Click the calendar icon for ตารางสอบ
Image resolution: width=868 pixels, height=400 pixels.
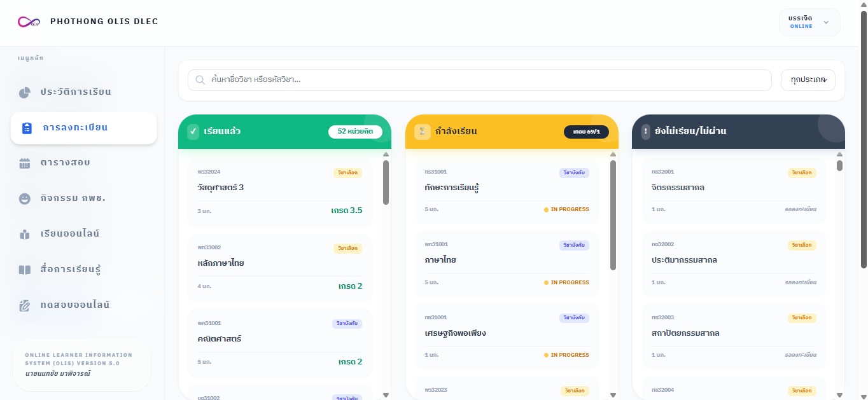tap(25, 163)
